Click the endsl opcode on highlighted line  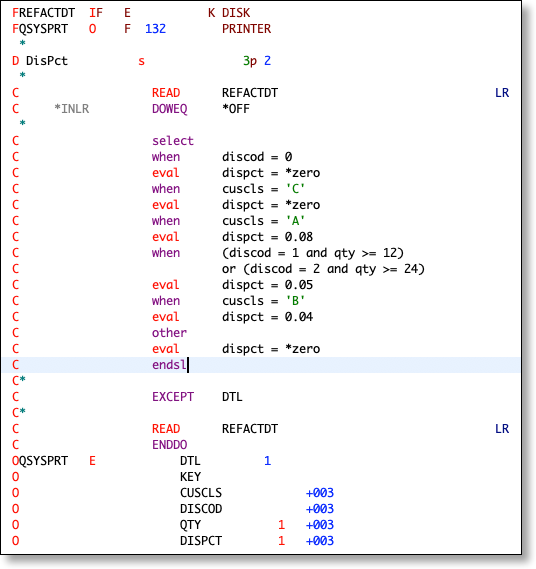(x=169, y=365)
